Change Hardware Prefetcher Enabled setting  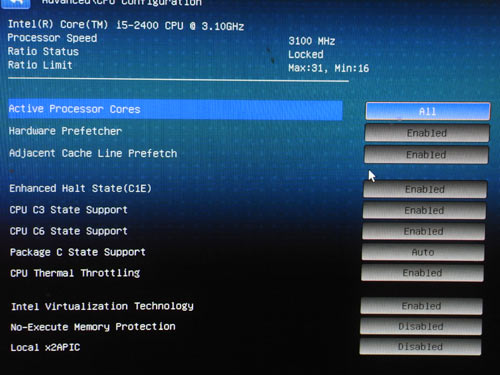pos(427,133)
